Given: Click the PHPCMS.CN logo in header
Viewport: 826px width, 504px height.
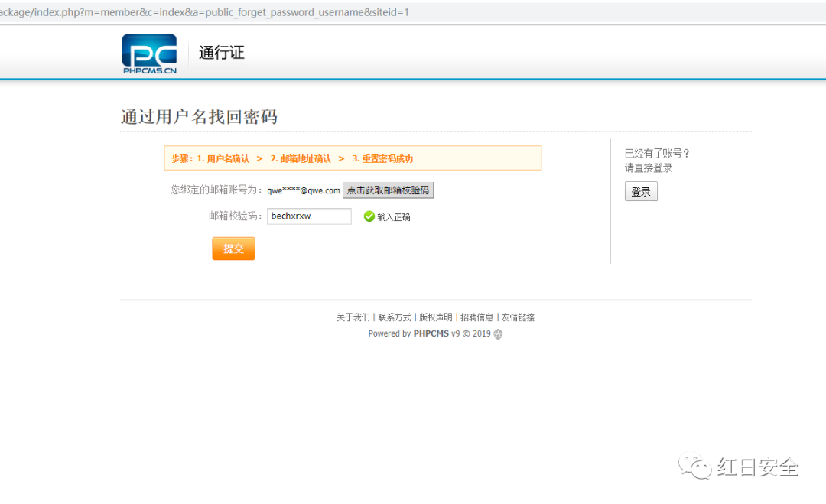Looking at the screenshot, I should (x=149, y=54).
